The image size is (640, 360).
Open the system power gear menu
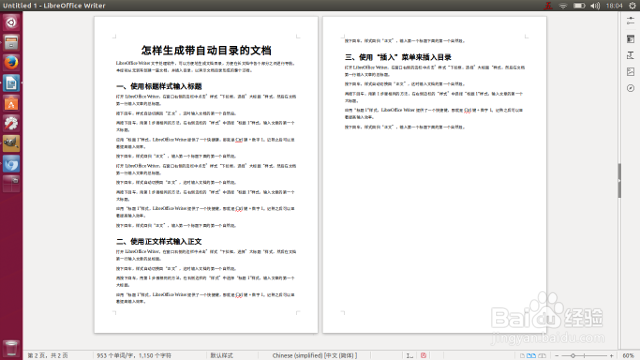tap(632, 5)
